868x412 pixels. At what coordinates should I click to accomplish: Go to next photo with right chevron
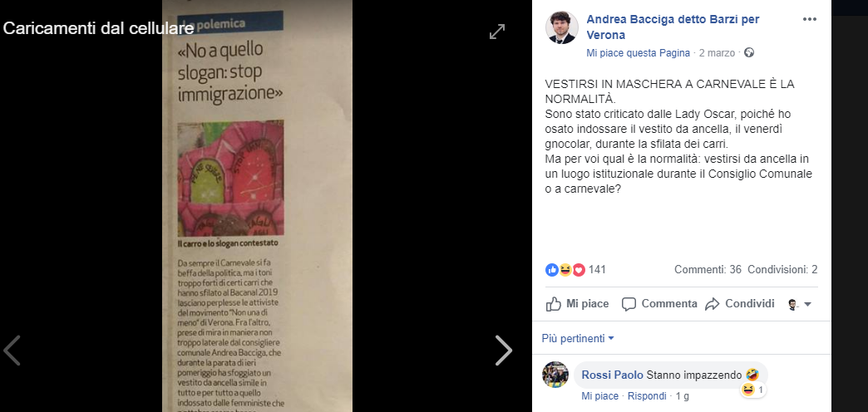(503, 351)
